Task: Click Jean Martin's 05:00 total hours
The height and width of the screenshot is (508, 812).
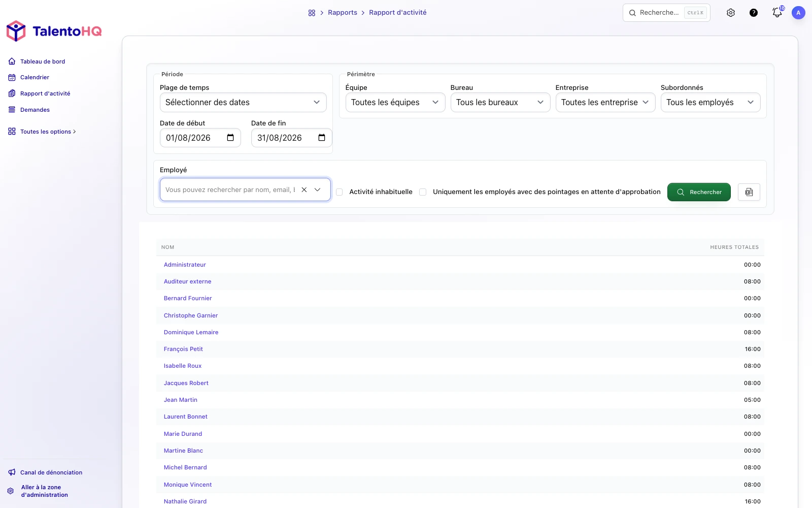Action: coord(752,400)
